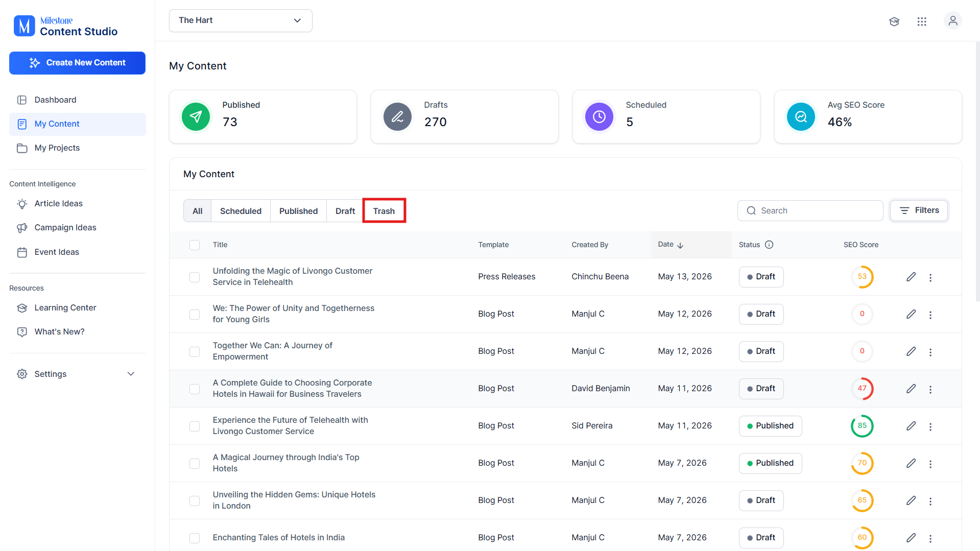Screen dimensions: 980x551
Task: Open Draft status dropdown for Together We Can
Action: [x=761, y=351]
